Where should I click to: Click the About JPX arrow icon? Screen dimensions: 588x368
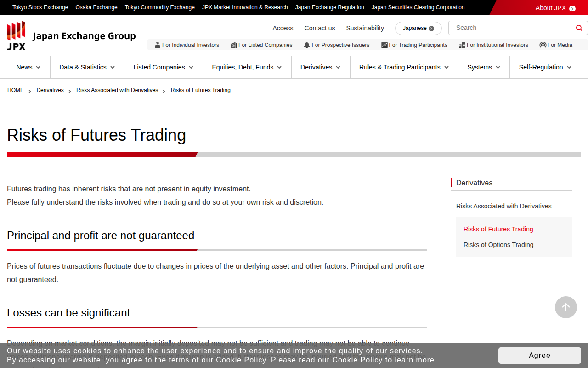pos(572,8)
